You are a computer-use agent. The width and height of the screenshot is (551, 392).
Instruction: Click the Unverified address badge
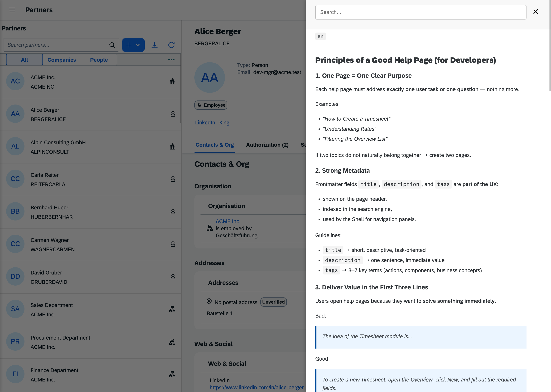click(273, 302)
